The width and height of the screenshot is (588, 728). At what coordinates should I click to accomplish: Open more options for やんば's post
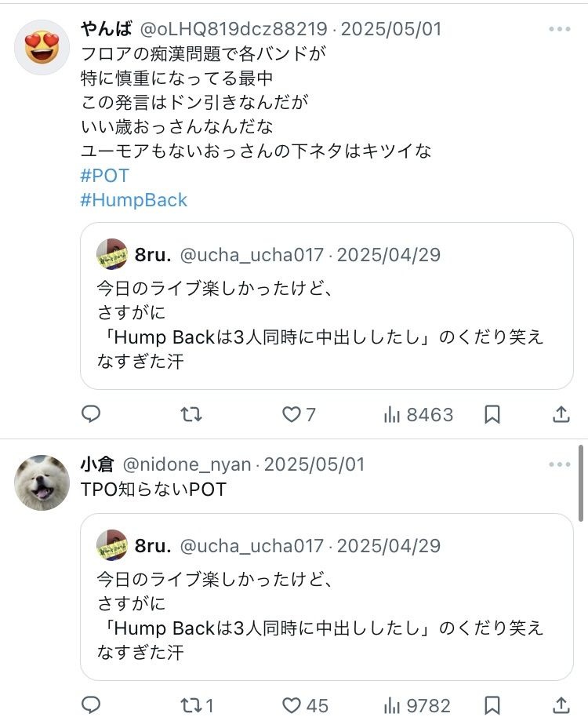coord(560,30)
